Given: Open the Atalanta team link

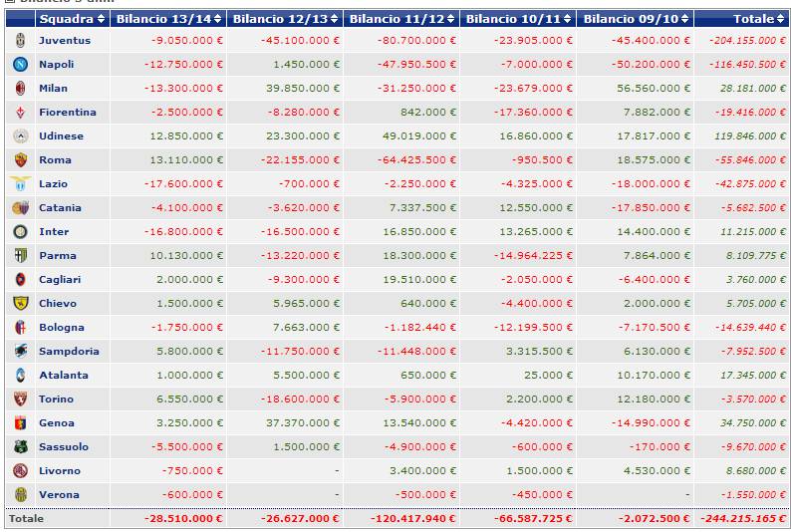Looking at the screenshot, I should (63, 375).
